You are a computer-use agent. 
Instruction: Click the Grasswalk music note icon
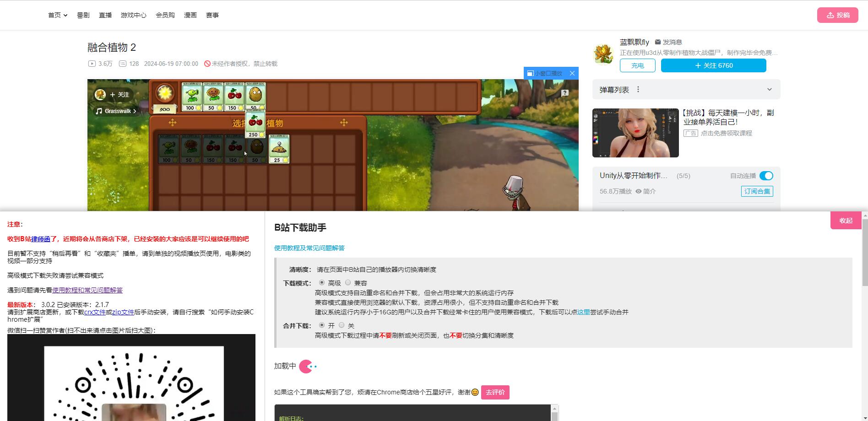[x=99, y=111]
